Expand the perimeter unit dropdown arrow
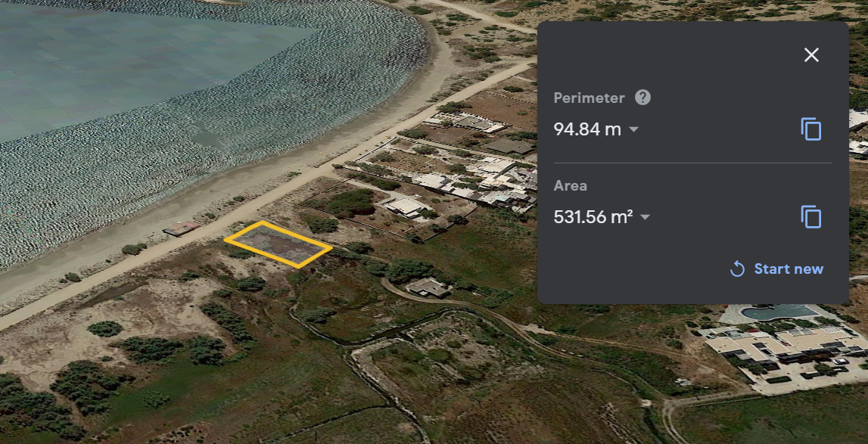The width and height of the screenshot is (868, 444). [634, 129]
